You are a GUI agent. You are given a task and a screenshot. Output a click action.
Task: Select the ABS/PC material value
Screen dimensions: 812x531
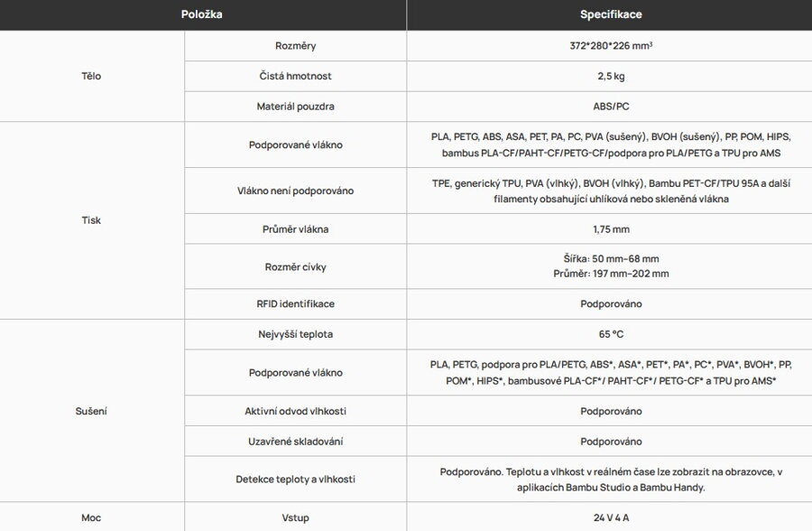pos(611,107)
